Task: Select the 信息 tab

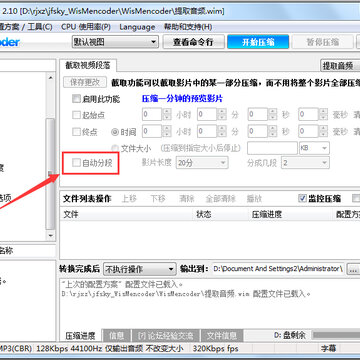Action: pos(116,336)
